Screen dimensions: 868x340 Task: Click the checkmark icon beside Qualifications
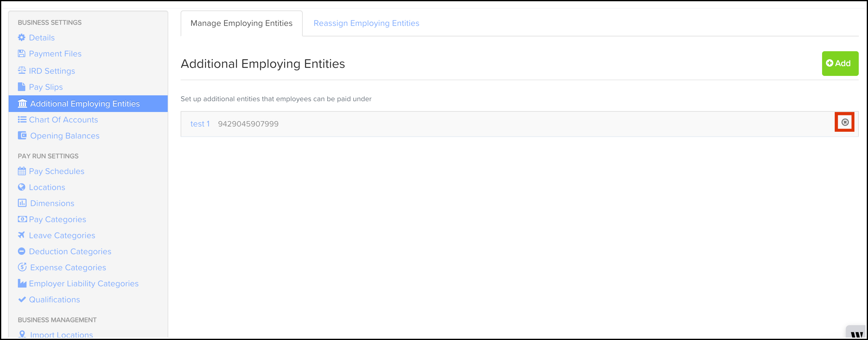tap(22, 299)
